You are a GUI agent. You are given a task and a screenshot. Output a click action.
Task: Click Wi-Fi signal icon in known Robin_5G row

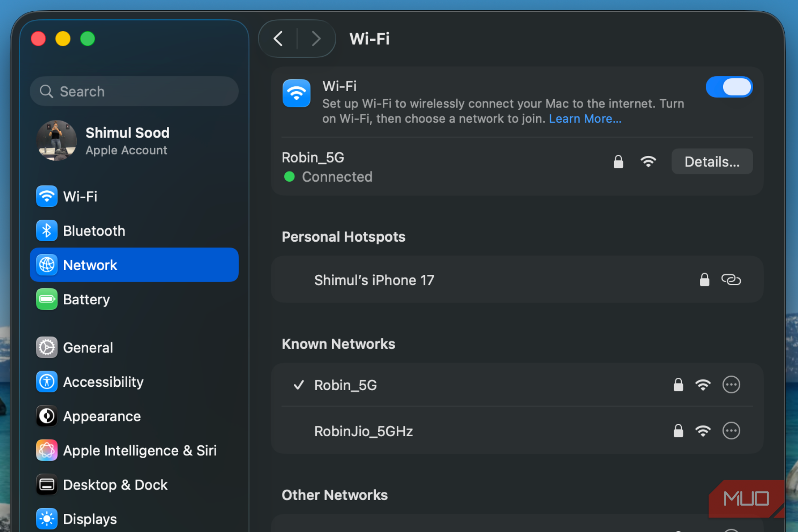tap(703, 385)
